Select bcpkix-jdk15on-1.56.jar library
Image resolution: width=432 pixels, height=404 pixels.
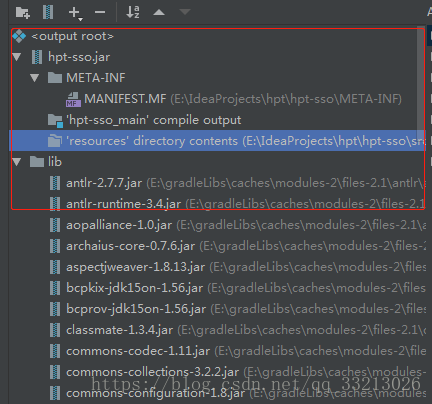pyautogui.click(x=135, y=288)
